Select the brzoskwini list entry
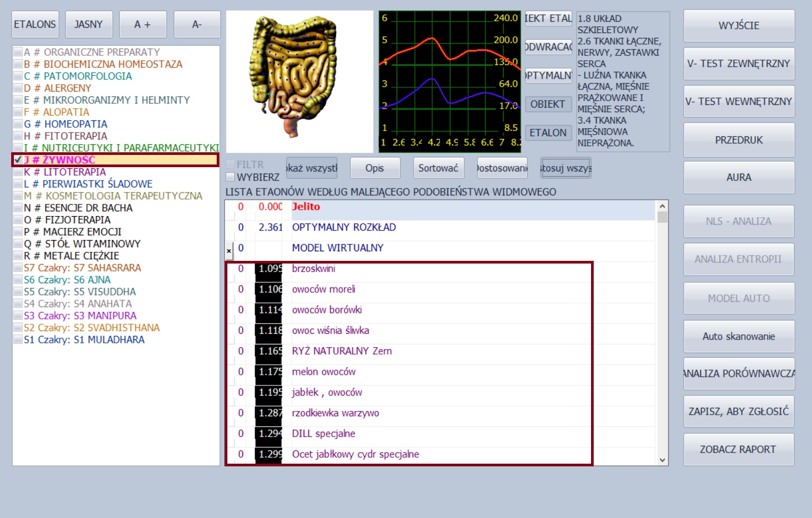This screenshot has width=812, height=518. (314, 269)
